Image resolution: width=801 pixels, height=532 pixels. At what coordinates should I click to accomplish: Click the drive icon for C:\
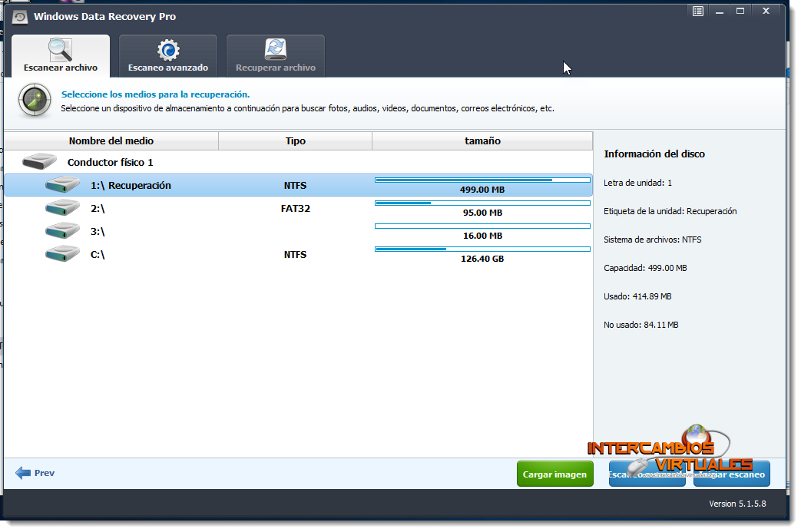point(62,254)
